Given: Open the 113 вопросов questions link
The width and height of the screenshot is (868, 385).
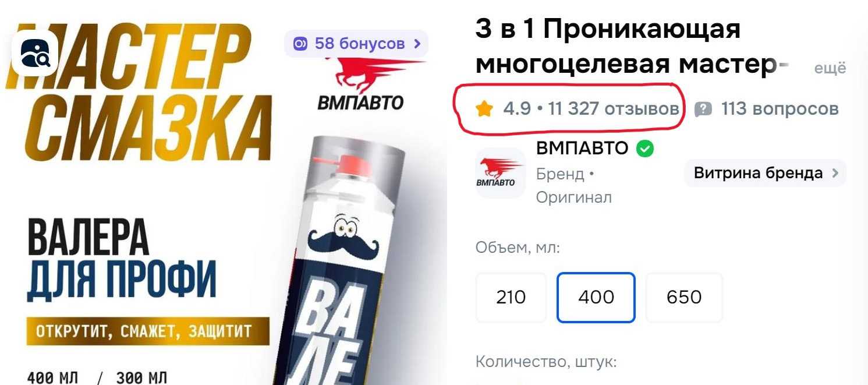Looking at the screenshot, I should pyautogui.click(x=780, y=109).
